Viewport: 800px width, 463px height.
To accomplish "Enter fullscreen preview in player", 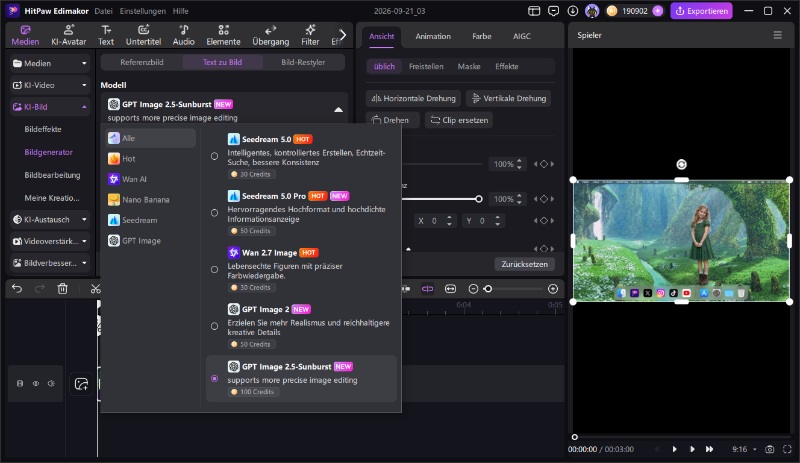I will tap(787, 449).
